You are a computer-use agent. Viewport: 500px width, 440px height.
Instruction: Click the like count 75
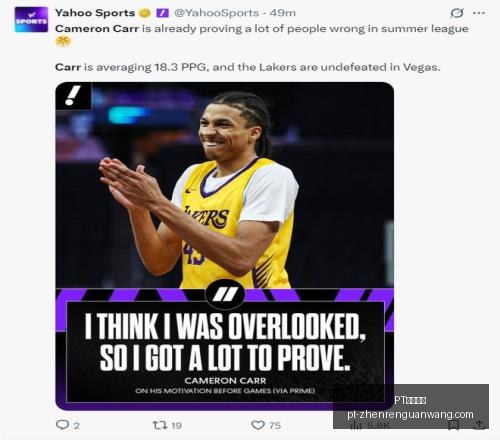tap(275, 425)
